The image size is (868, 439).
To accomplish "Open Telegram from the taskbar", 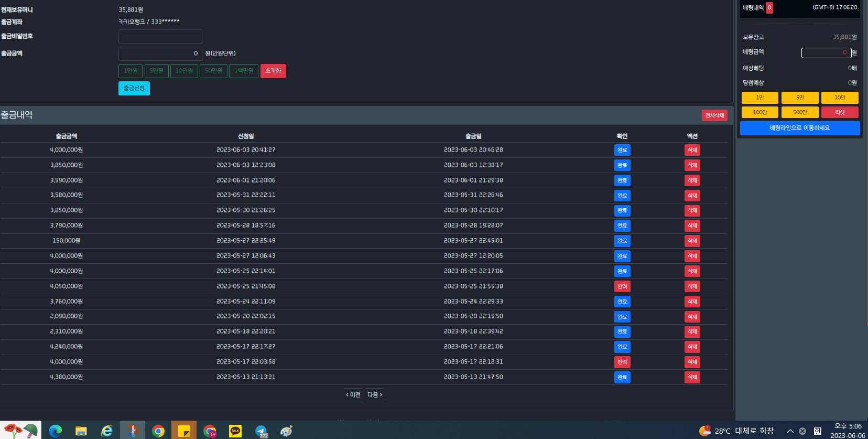I will 261,431.
